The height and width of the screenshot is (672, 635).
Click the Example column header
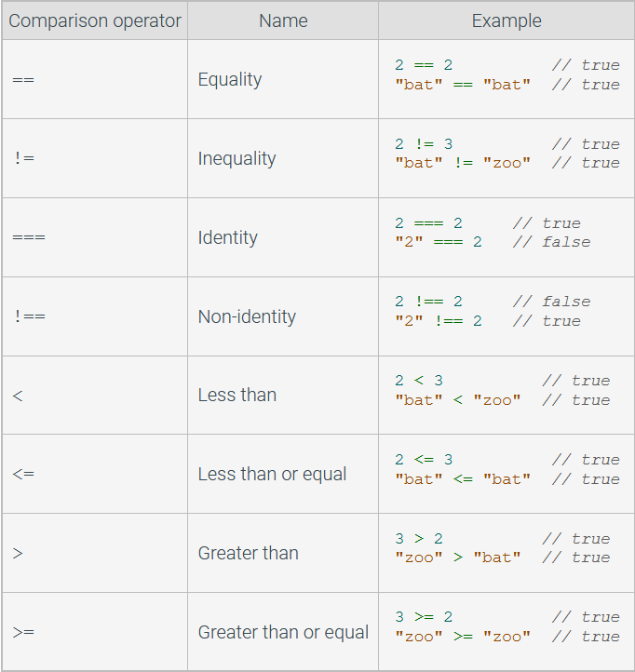point(507,21)
